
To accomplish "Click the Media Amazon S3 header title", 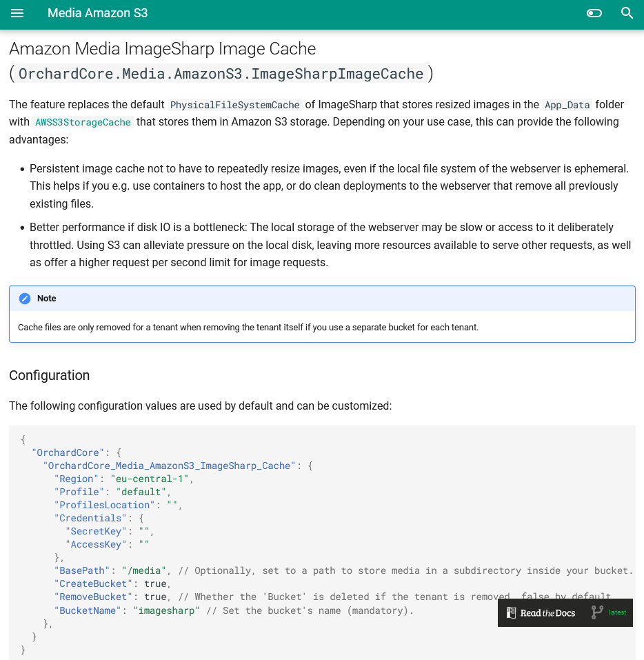I will pos(97,13).
